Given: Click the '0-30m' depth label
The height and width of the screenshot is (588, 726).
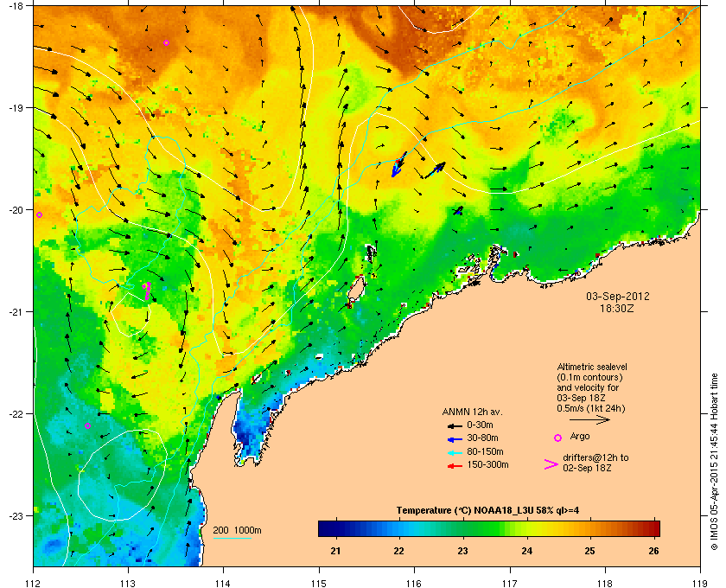Looking at the screenshot, I should 480,425.
